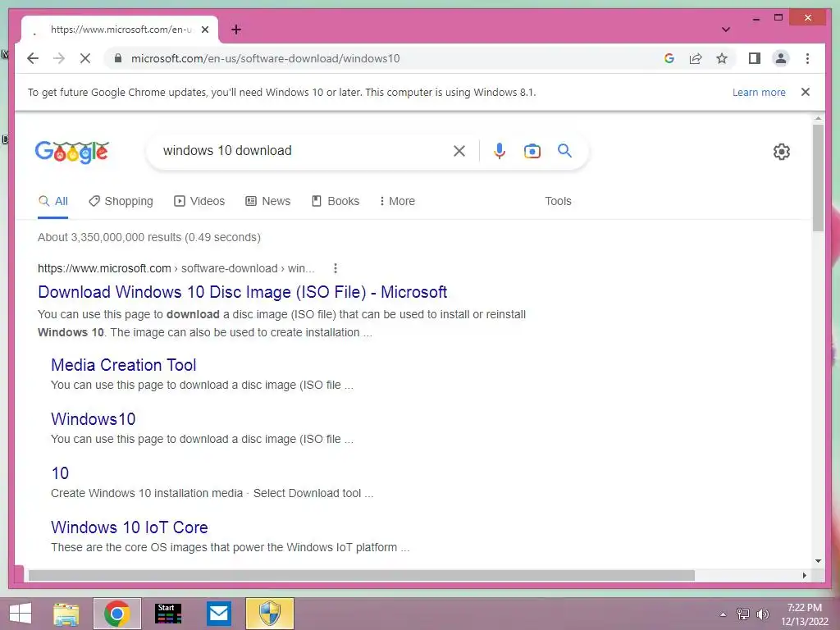This screenshot has height=630, width=840.
Task: Open the Windows10 sitelink
Action: click(x=94, y=419)
